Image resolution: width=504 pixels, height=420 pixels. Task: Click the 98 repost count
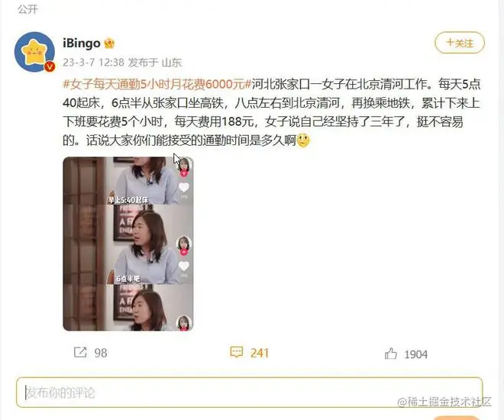[x=101, y=353]
